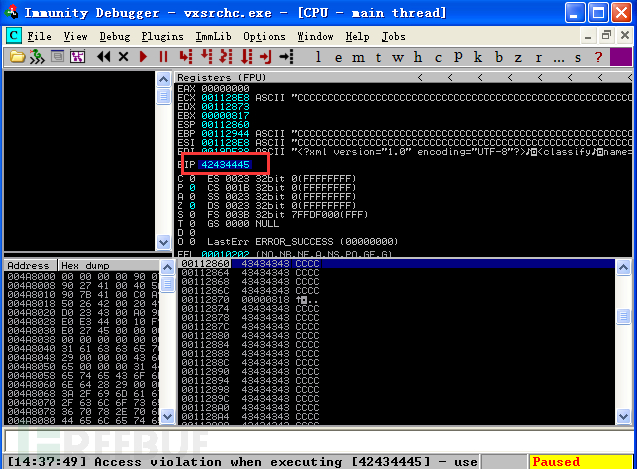The width and height of the screenshot is (637, 469).
Task: Show threads via 't' button
Action: pos(378,58)
